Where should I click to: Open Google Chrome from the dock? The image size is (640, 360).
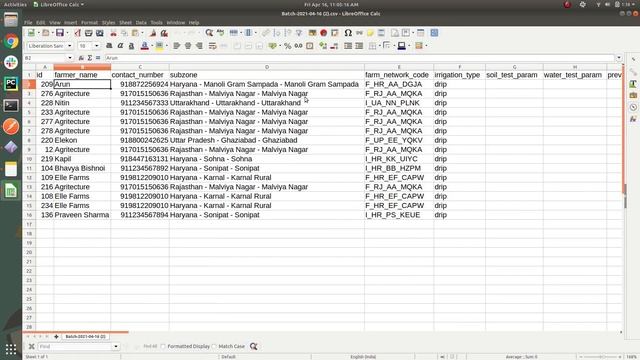[x=11, y=42]
